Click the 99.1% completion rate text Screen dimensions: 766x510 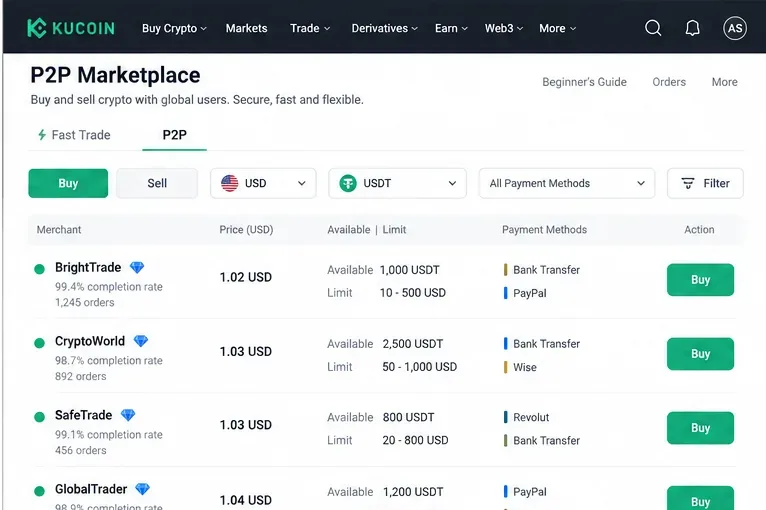pos(108,435)
